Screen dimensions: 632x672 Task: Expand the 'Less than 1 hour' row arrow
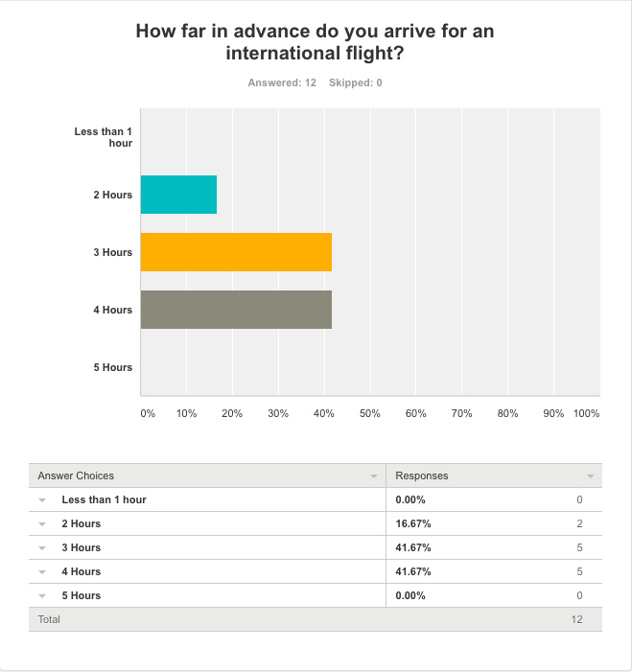coord(42,499)
